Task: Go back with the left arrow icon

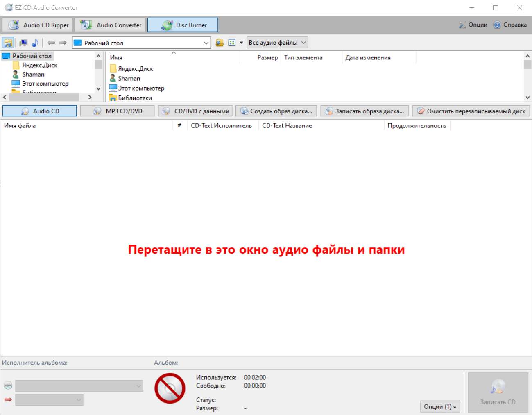Action: point(51,43)
